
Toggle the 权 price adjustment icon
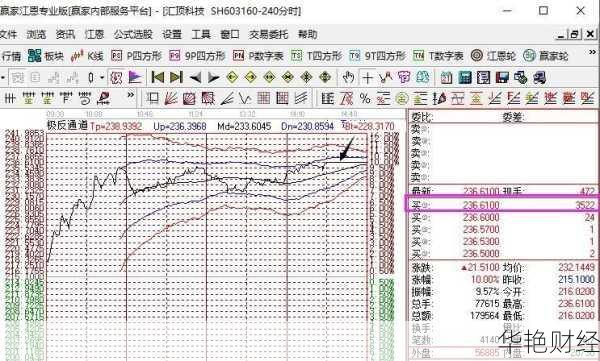point(116,78)
